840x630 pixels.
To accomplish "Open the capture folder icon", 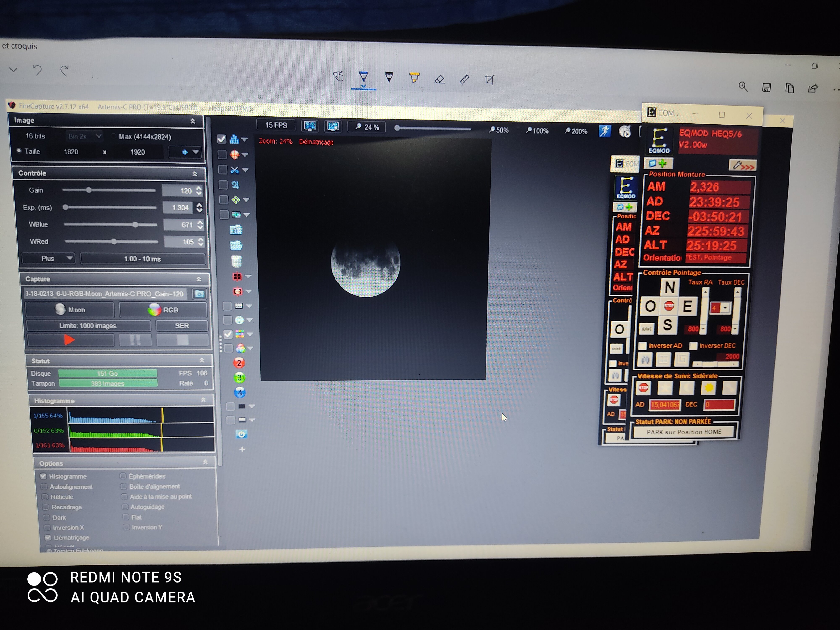I will coord(199,294).
